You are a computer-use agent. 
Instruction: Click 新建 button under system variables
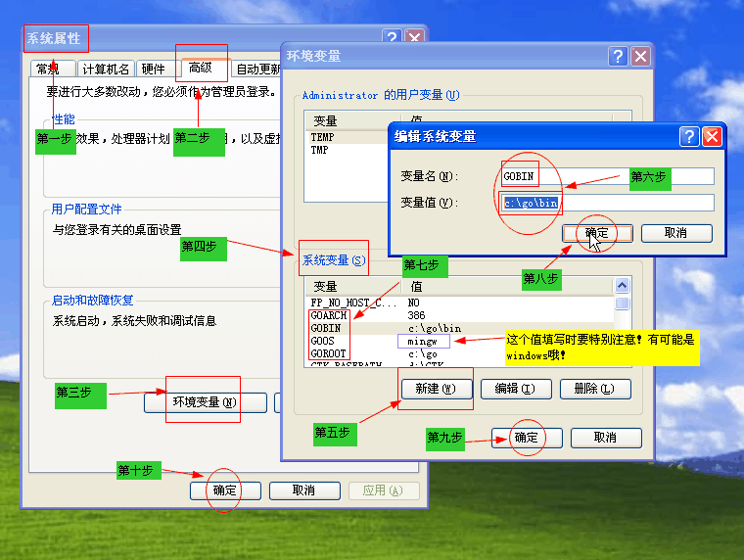pos(437,389)
